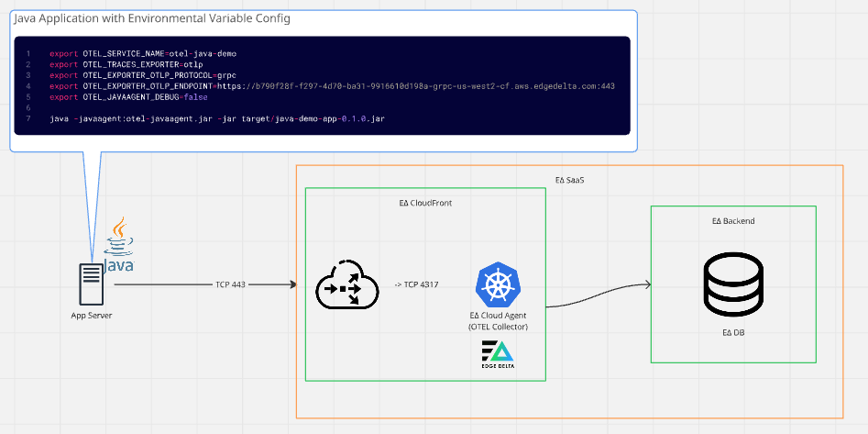Select the EΔ DB label
868x434 pixels.
tap(732, 332)
